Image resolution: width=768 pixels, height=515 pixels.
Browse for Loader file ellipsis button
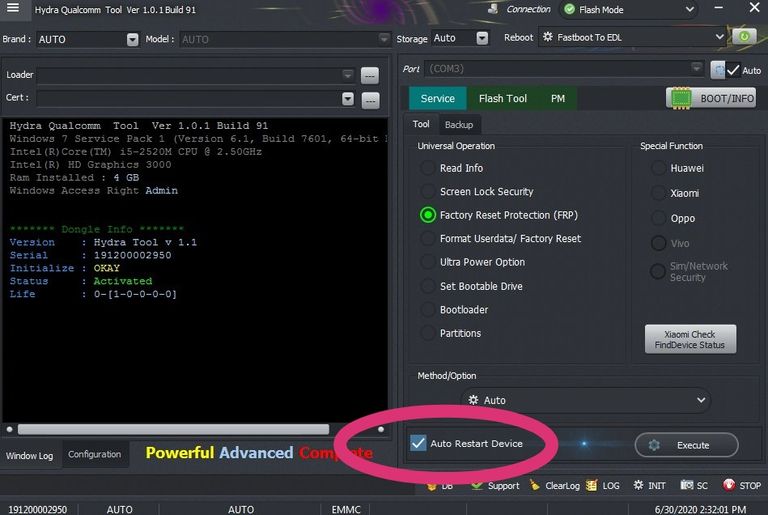click(x=370, y=75)
